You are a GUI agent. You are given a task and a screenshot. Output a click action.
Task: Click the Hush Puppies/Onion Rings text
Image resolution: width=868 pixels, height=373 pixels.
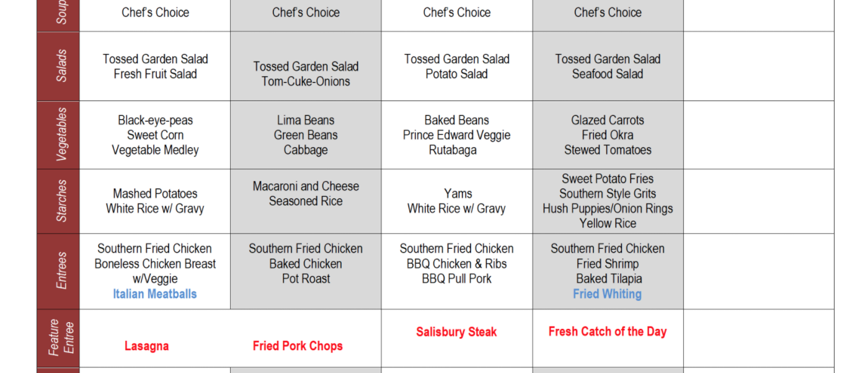point(607,209)
